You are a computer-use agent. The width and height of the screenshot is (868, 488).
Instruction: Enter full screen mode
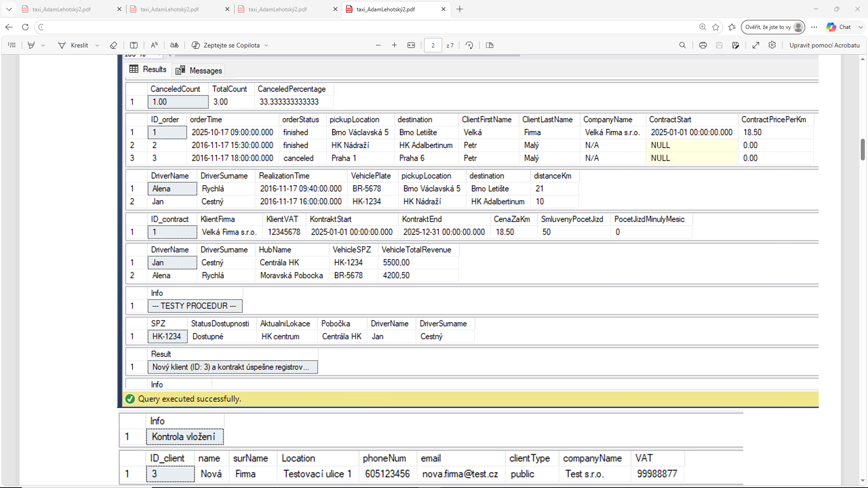point(756,45)
